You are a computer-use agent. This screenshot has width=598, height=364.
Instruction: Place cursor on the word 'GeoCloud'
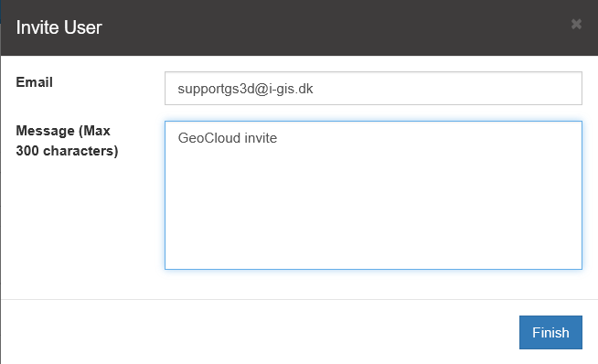209,138
